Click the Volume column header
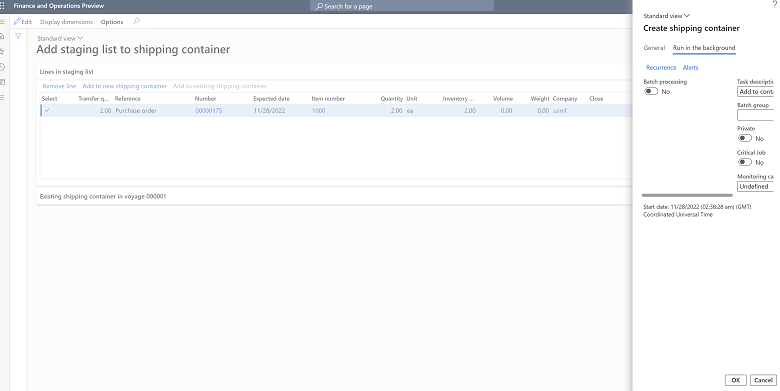 tap(503, 98)
